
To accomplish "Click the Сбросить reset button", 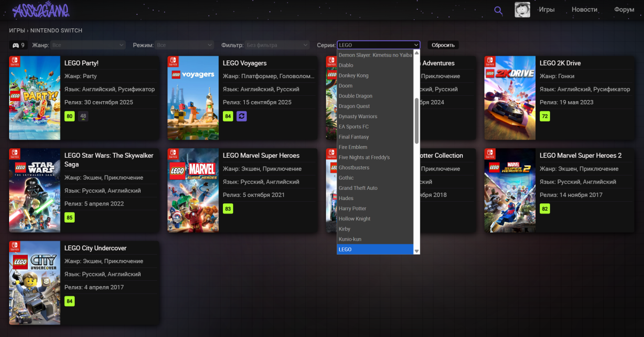I will click(x=443, y=45).
